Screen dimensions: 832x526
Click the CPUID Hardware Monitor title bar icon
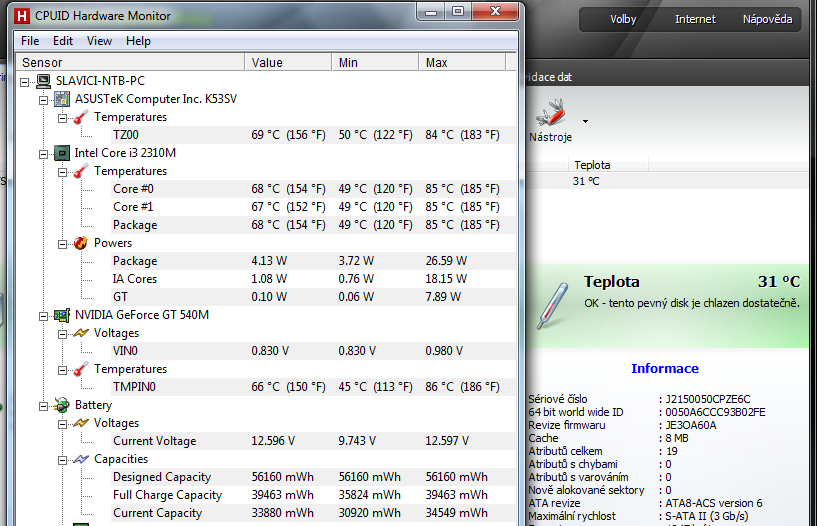point(21,16)
